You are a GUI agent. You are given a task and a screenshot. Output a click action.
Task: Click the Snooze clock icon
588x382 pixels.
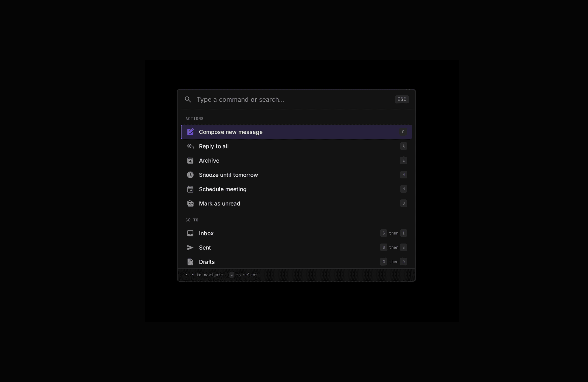point(191,175)
